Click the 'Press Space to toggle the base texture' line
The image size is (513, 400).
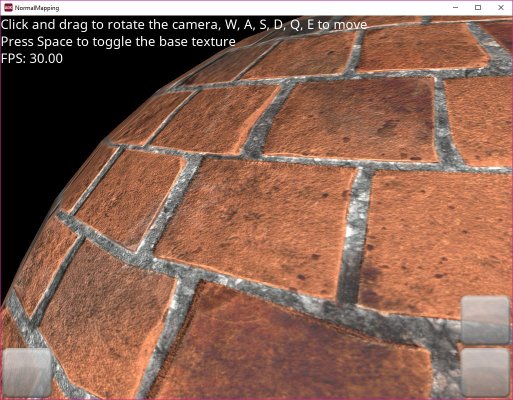click(118, 42)
